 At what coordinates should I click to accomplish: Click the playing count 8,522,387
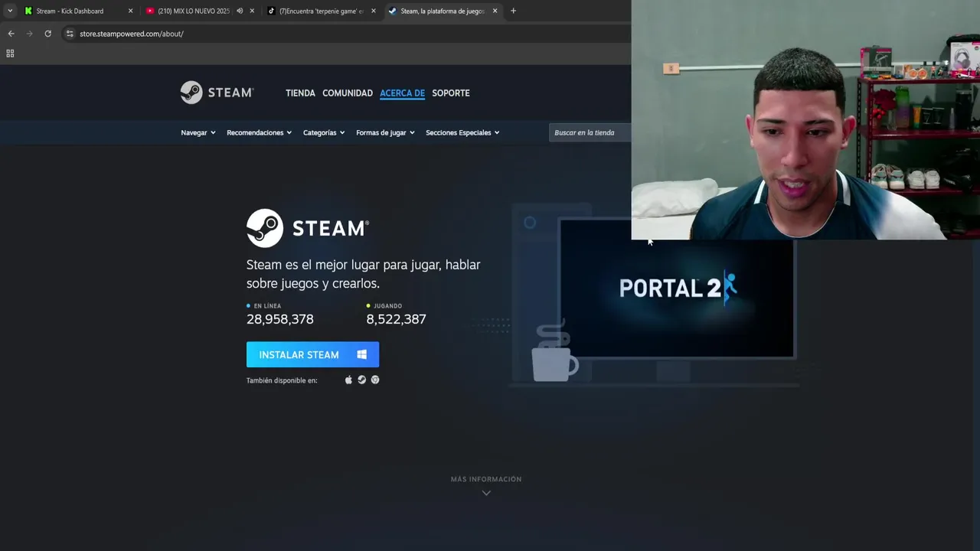click(x=396, y=319)
